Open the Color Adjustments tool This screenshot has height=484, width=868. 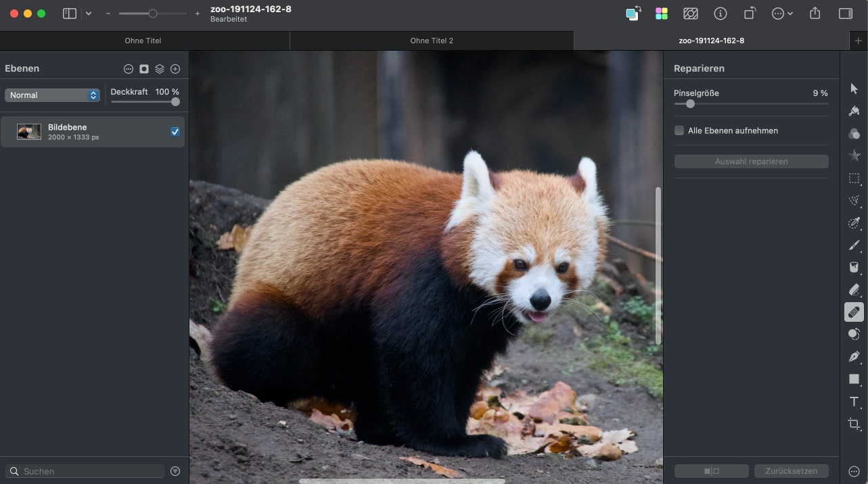[854, 133]
